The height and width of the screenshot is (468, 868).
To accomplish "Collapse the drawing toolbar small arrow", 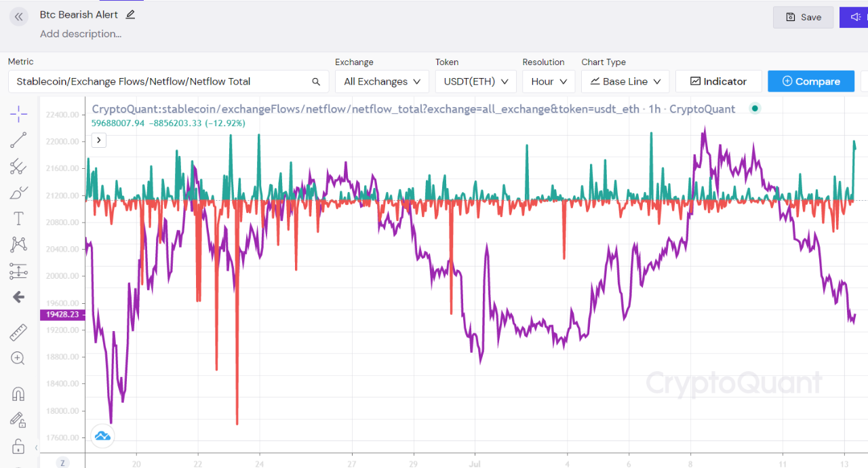I will (36, 448).
